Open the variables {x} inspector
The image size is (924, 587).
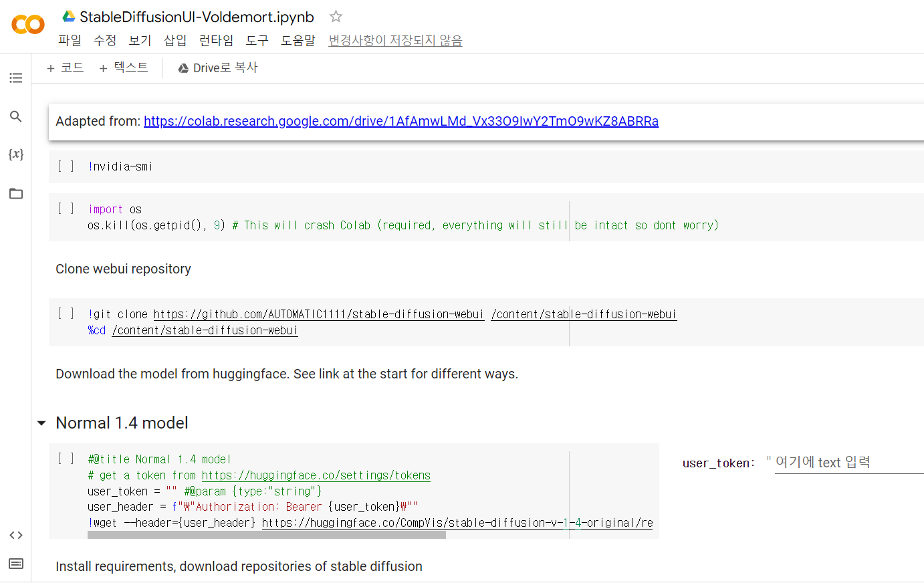coord(16,154)
